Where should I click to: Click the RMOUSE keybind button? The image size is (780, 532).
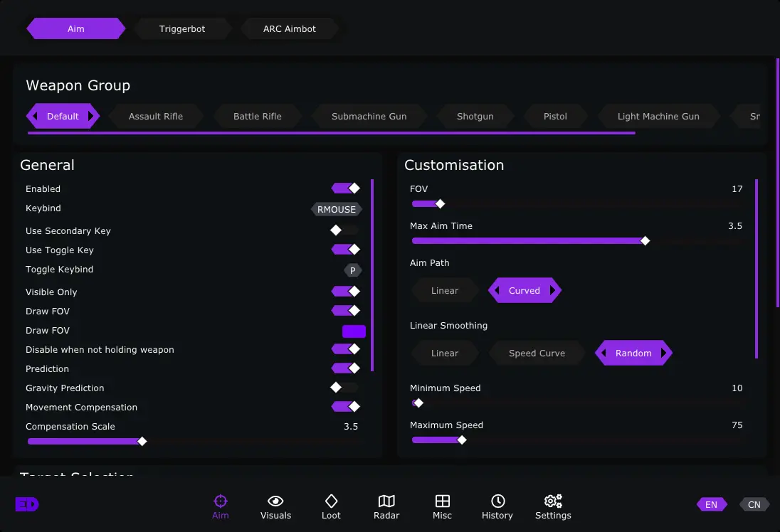pyautogui.click(x=336, y=209)
